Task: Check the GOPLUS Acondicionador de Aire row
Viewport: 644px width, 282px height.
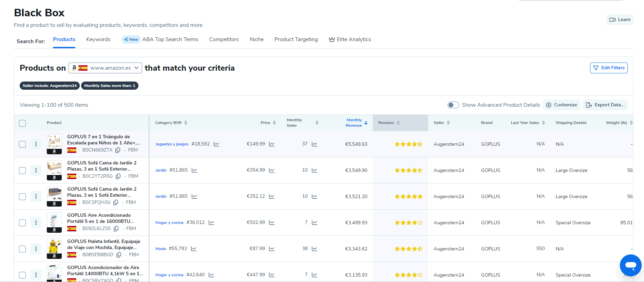Action: pyautogui.click(x=22, y=275)
